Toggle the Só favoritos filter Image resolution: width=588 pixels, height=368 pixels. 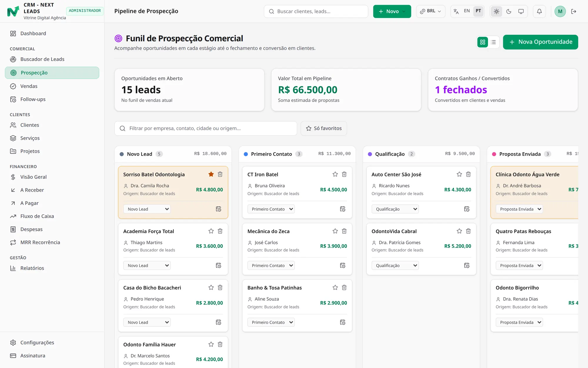coord(324,128)
